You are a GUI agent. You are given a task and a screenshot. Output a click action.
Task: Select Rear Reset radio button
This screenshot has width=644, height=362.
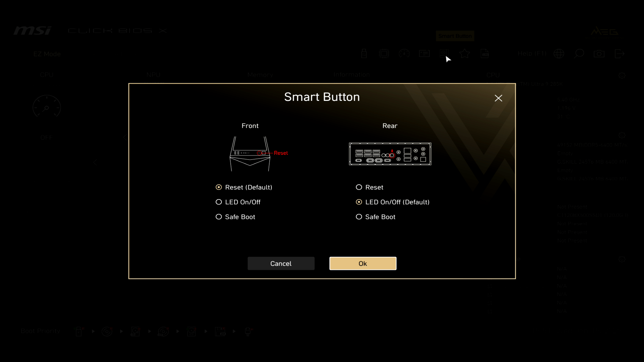click(359, 187)
